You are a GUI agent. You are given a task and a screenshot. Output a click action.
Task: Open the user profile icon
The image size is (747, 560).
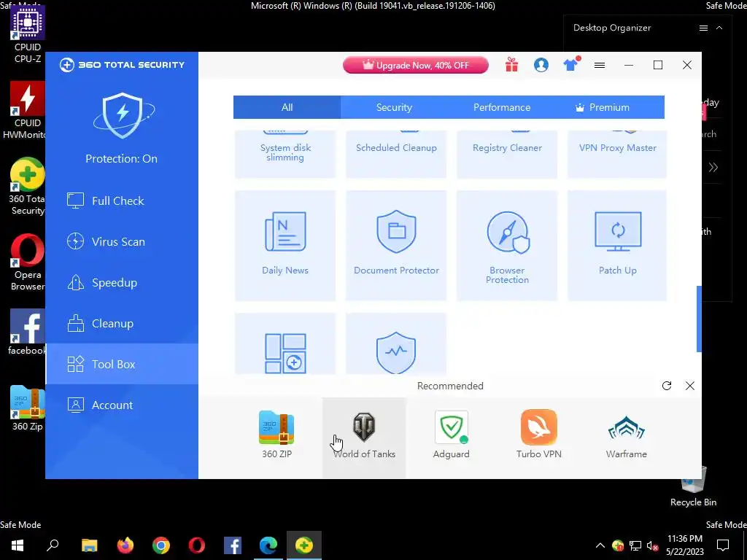[541, 65]
